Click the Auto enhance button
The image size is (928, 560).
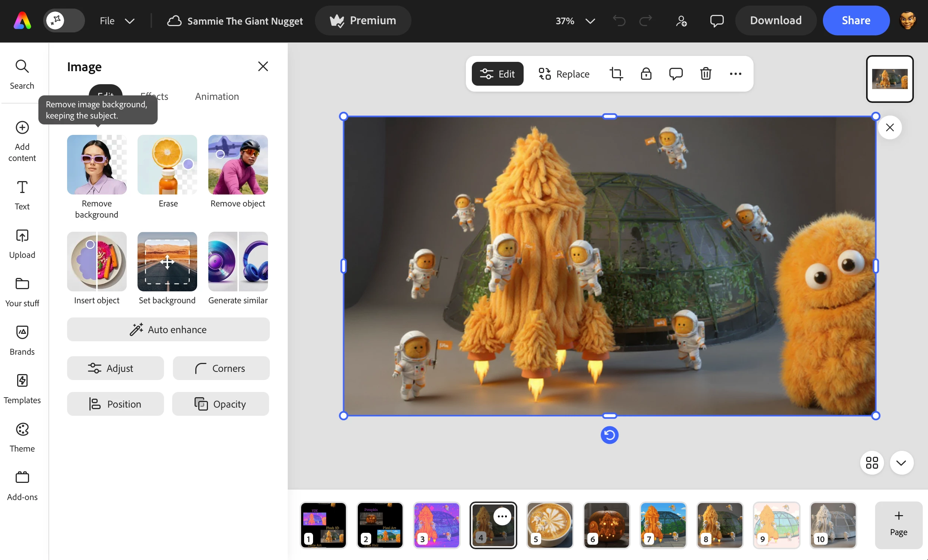(x=168, y=329)
